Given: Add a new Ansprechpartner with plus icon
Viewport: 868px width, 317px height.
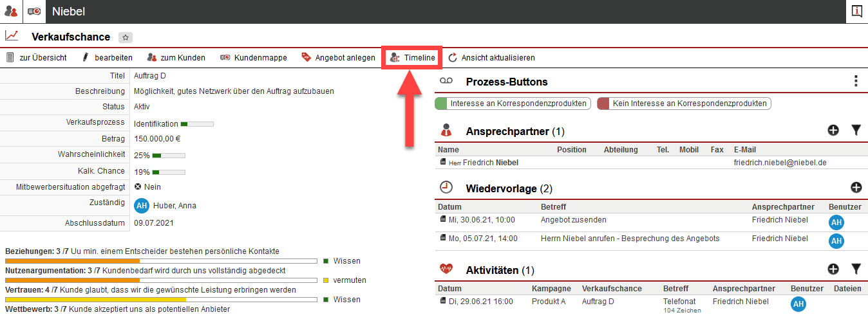Looking at the screenshot, I should (x=833, y=131).
